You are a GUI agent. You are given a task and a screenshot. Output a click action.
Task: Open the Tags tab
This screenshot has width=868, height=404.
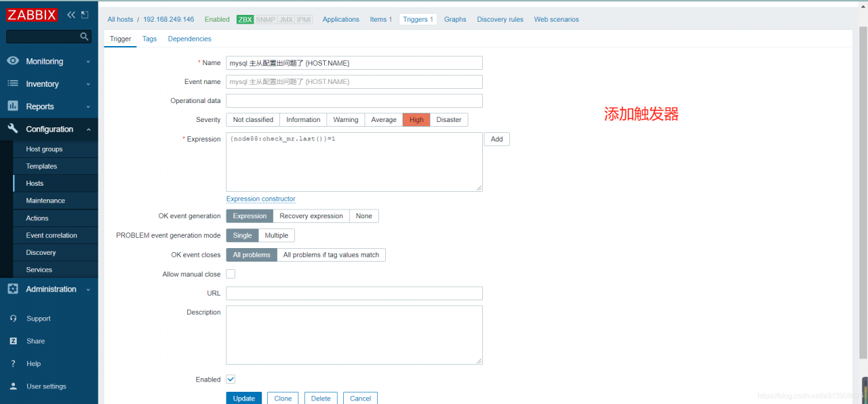coord(150,39)
